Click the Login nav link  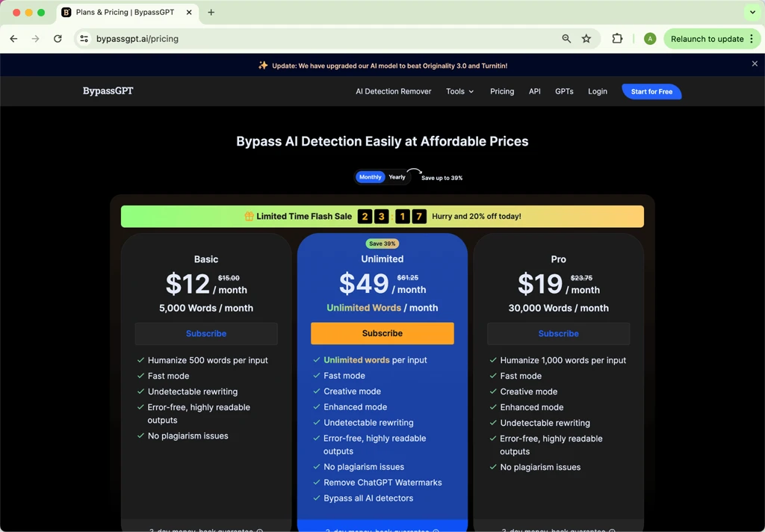click(597, 91)
